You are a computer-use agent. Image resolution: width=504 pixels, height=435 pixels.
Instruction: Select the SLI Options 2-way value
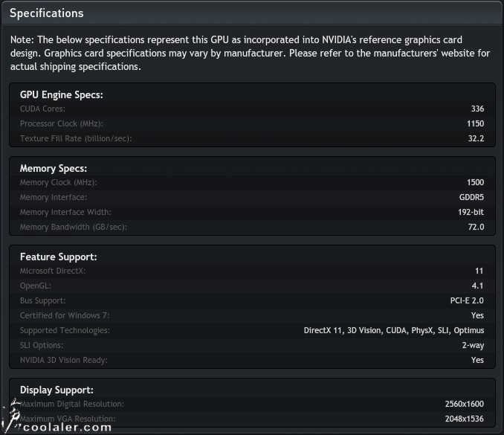[473, 345]
